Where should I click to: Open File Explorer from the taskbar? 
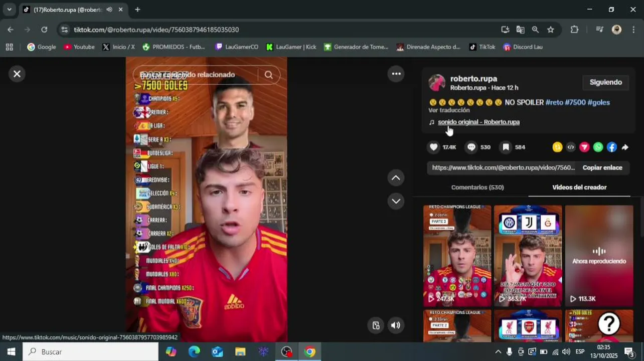pyautogui.click(x=240, y=352)
